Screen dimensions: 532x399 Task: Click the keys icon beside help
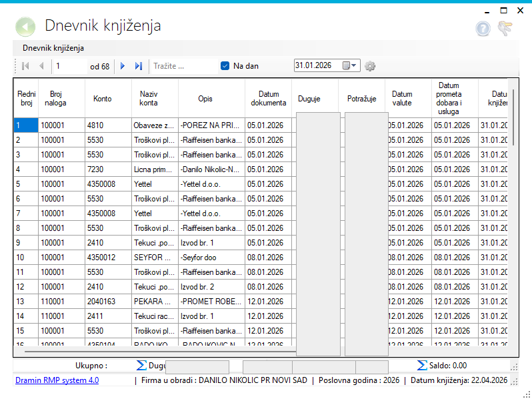pos(505,28)
